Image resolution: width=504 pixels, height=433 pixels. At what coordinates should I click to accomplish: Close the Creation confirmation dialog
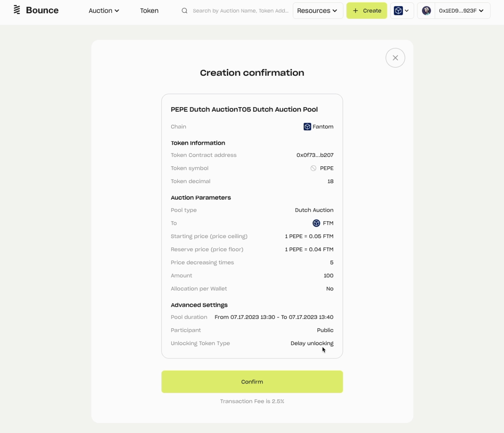tap(395, 58)
